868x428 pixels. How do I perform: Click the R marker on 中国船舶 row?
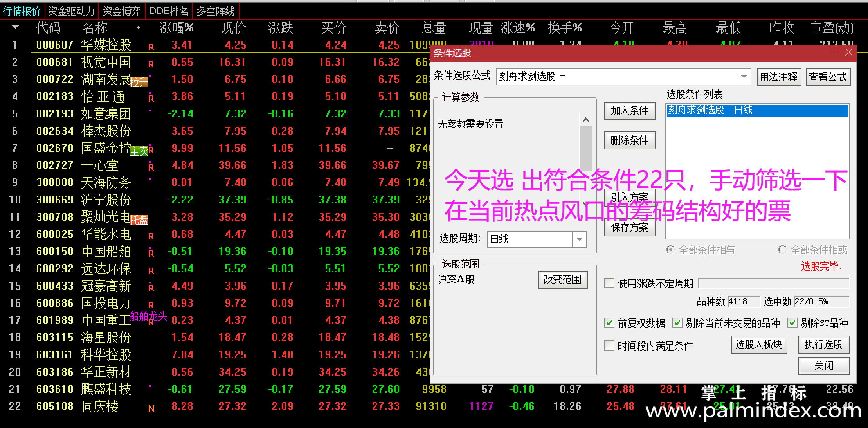pyautogui.click(x=151, y=254)
